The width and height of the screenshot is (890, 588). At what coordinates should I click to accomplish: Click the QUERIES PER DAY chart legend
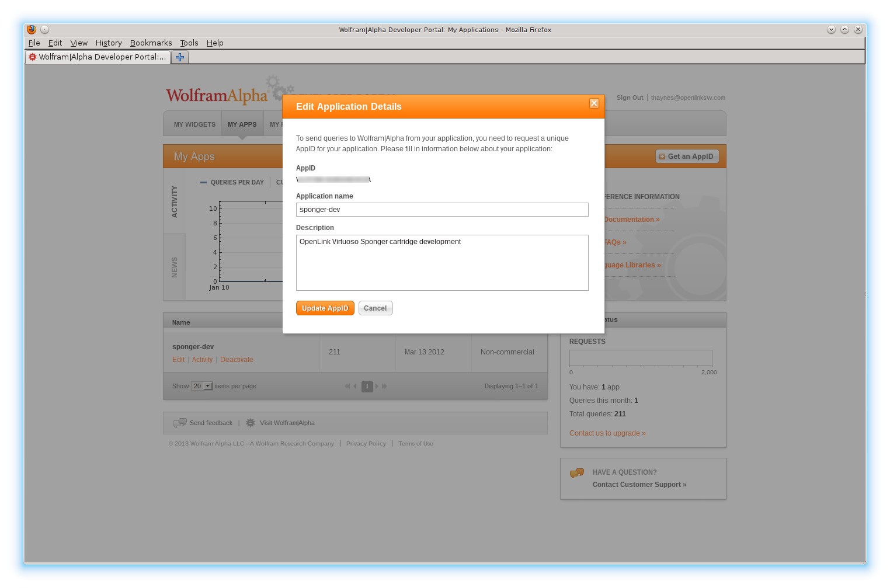coord(232,182)
